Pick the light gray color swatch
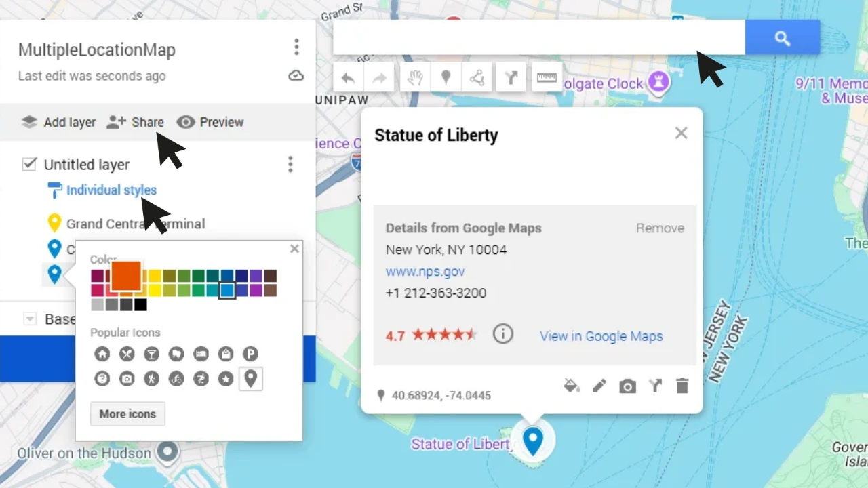The image size is (868, 488). tap(97, 305)
